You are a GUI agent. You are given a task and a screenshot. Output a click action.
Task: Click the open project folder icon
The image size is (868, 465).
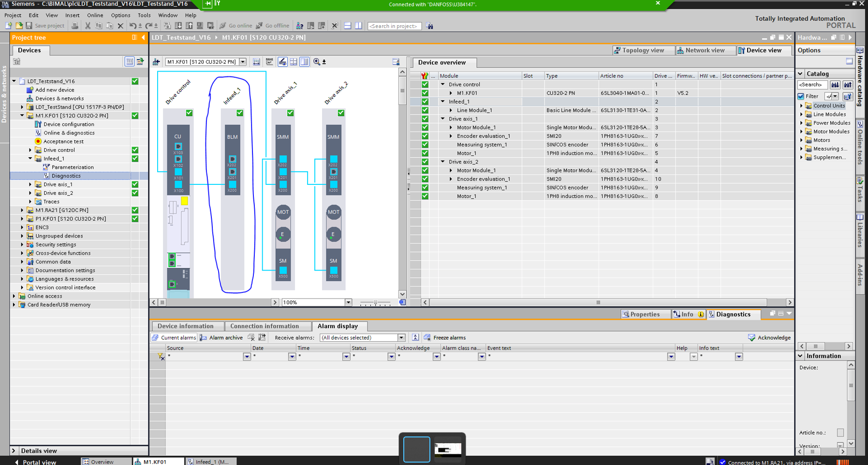coord(19,26)
